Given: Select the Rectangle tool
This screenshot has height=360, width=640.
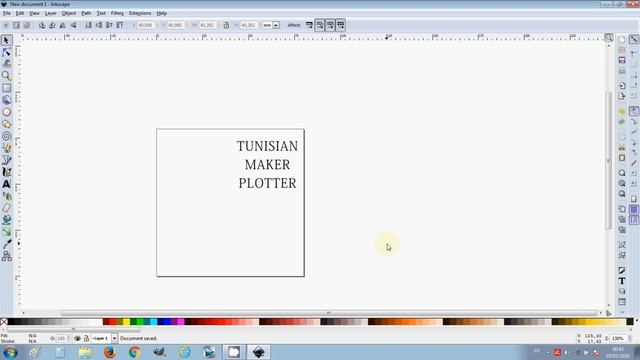Looking at the screenshot, I should click(6, 88).
